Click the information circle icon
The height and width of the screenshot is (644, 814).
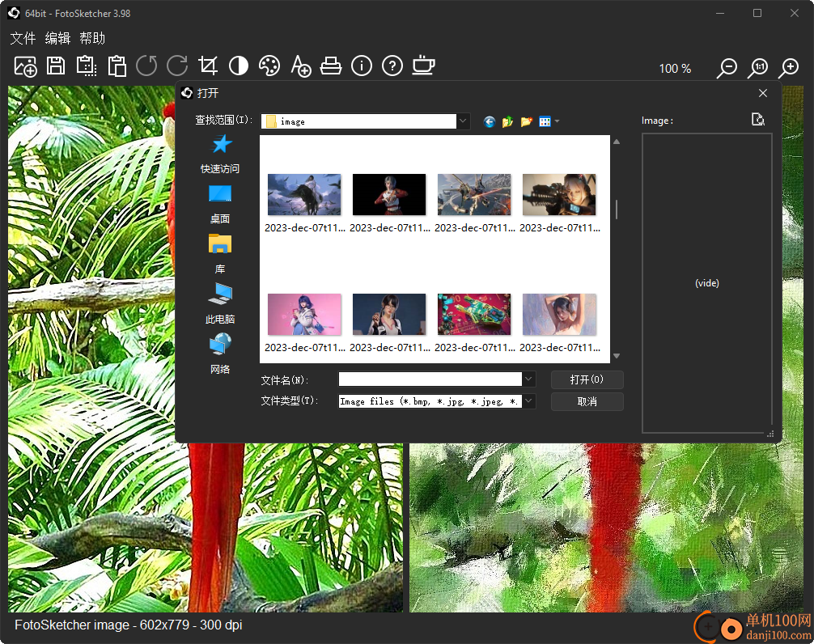click(x=362, y=66)
